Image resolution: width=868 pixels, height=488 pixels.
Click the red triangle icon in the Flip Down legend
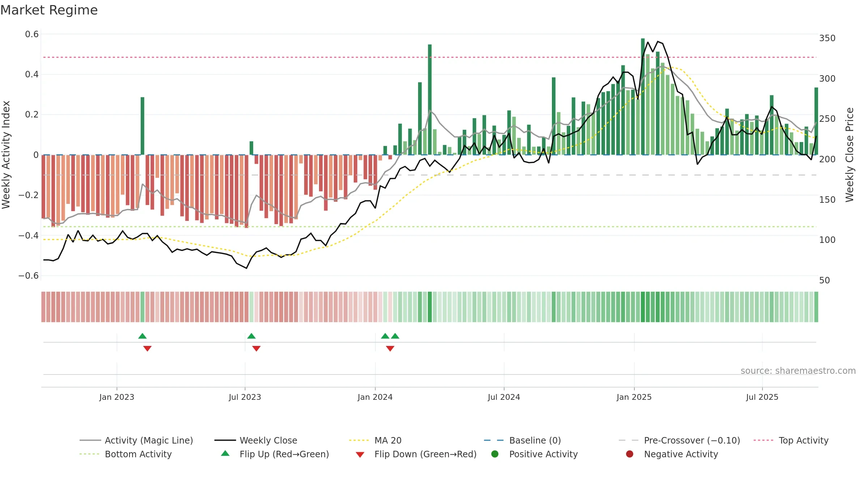(x=360, y=455)
